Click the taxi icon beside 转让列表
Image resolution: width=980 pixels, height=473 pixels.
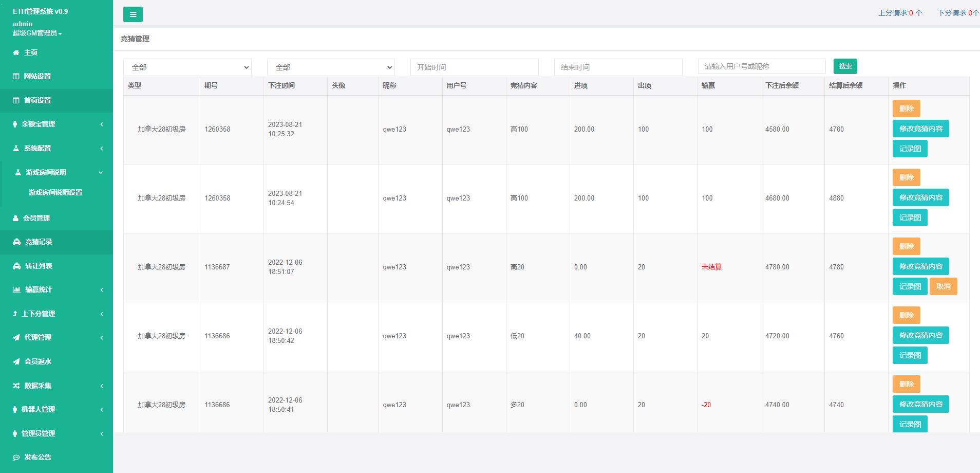coord(16,266)
